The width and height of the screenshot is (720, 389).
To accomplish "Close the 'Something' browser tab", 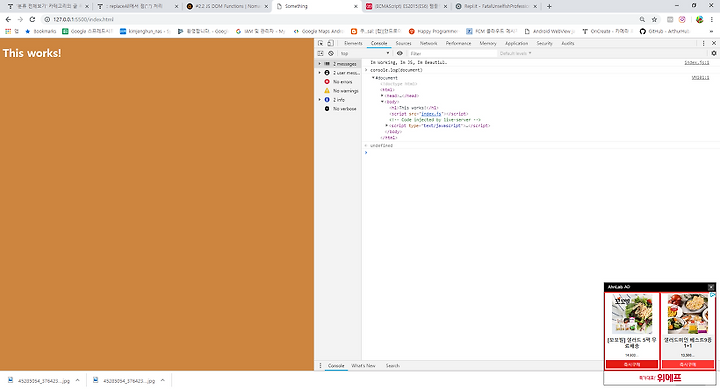I will coord(355,6).
